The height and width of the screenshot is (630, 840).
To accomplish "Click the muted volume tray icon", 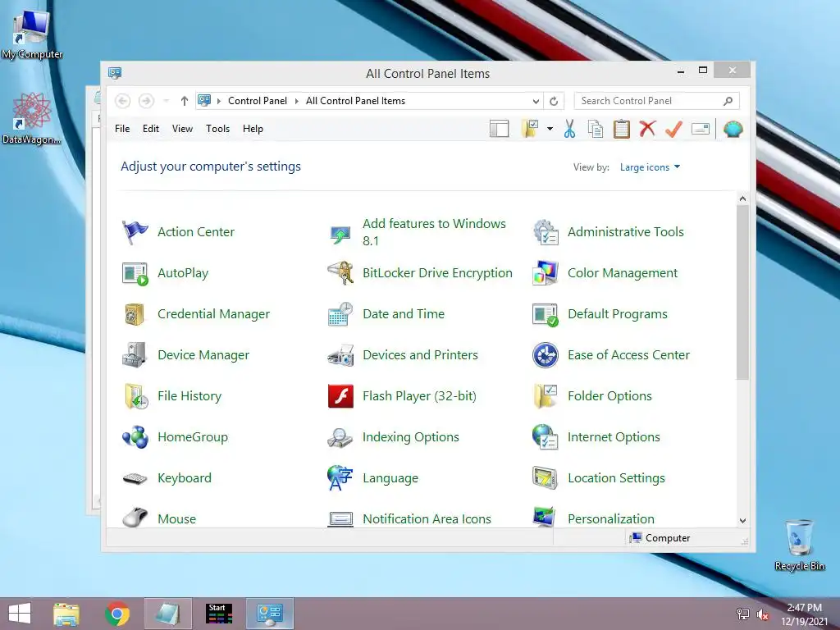I will click(x=763, y=614).
